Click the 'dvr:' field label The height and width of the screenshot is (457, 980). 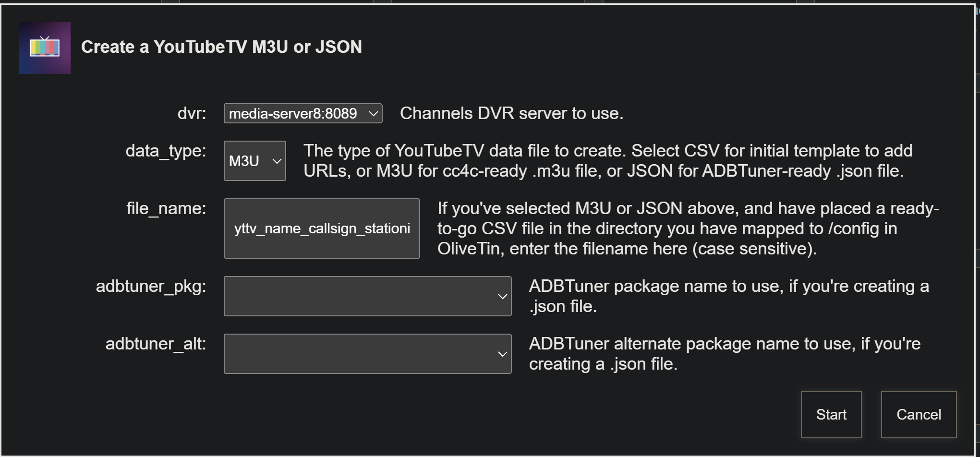click(x=192, y=113)
